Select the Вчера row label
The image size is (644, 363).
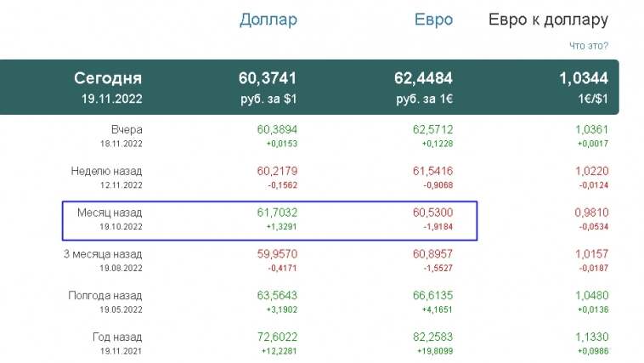click(x=127, y=130)
